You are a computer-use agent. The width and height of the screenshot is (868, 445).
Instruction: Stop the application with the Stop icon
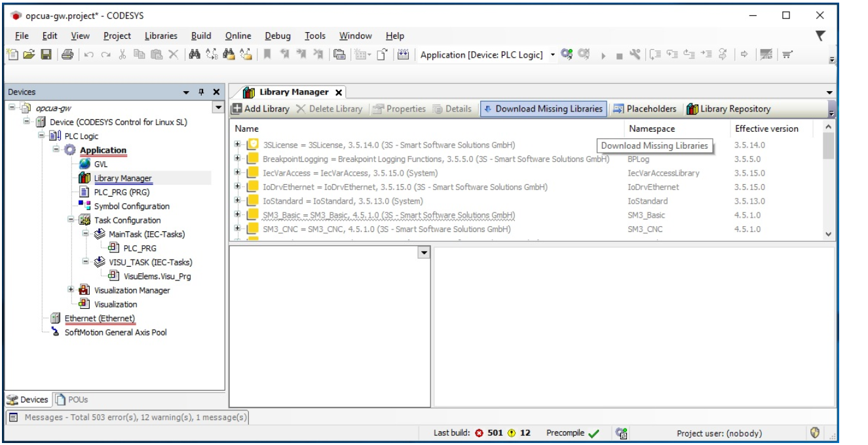pos(618,56)
